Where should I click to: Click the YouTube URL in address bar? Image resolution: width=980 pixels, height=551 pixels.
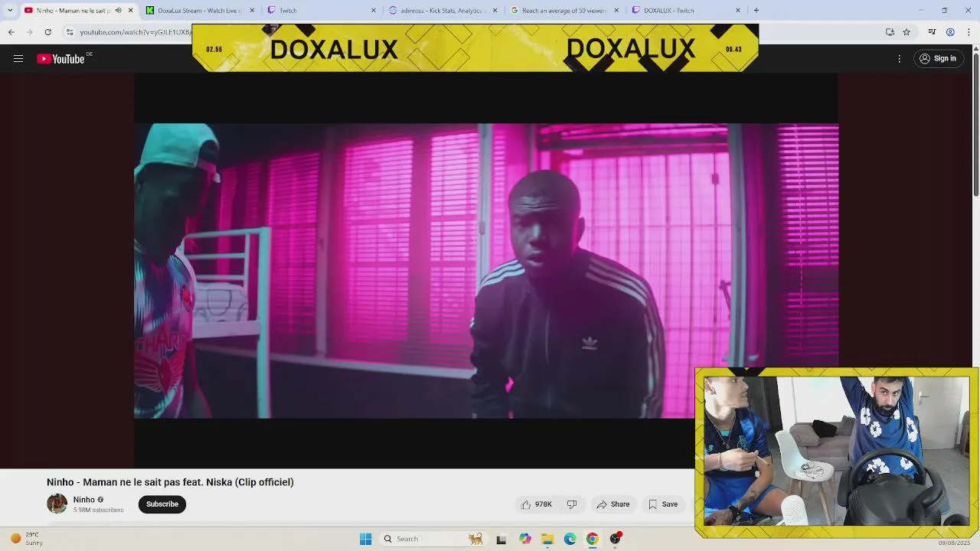pyautogui.click(x=136, y=32)
